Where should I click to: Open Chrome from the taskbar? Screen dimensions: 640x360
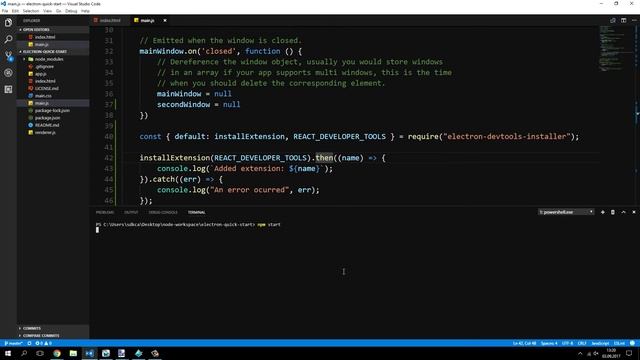point(57,353)
